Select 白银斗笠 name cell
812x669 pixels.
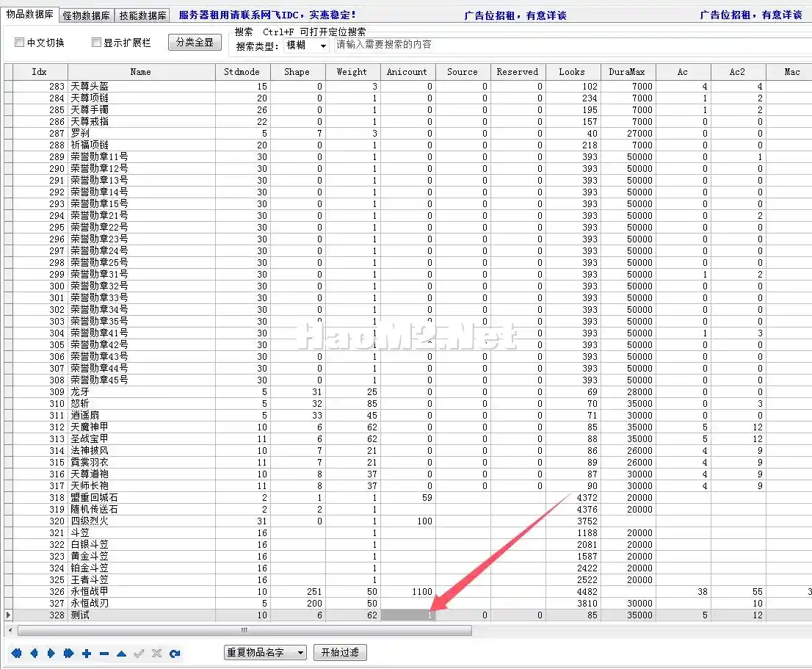(x=142, y=545)
